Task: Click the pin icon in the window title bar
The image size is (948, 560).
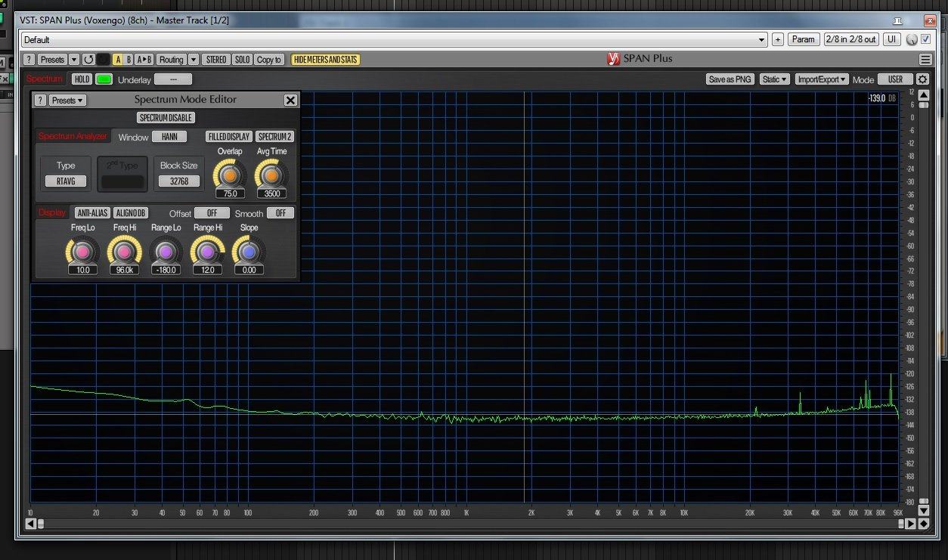Action: (x=897, y=20)
